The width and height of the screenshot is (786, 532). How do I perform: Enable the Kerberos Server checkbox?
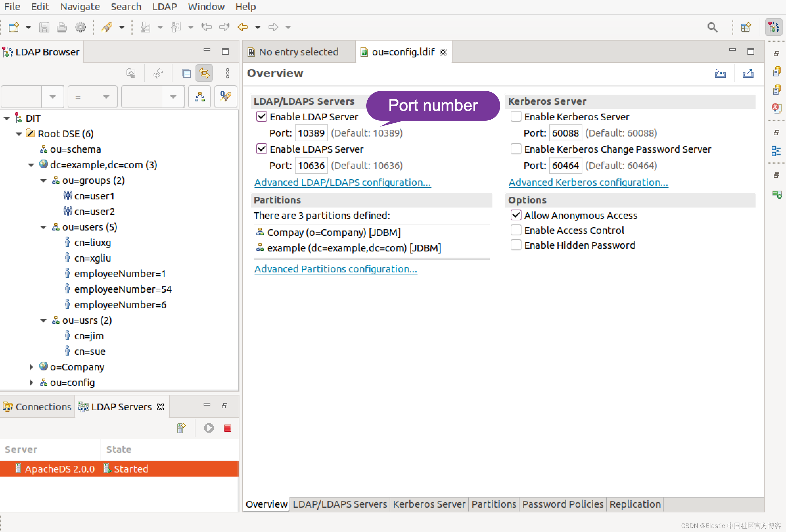coord(516,116)
